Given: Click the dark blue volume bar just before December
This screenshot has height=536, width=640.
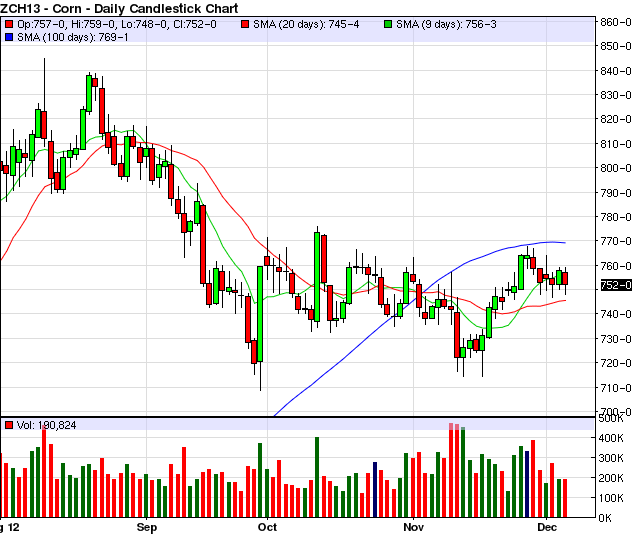Looking at the screenshot, I should (527, 484).
